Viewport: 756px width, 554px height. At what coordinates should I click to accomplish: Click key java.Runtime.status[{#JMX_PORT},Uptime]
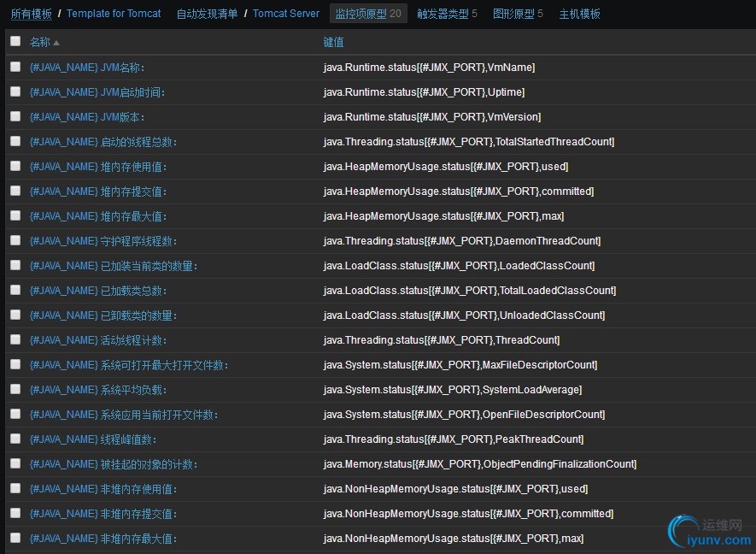[424, 91]
